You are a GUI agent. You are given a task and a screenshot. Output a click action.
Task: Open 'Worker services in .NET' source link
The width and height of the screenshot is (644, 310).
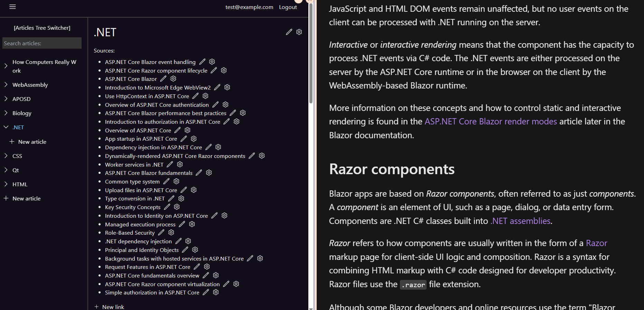tap(134, 165)
